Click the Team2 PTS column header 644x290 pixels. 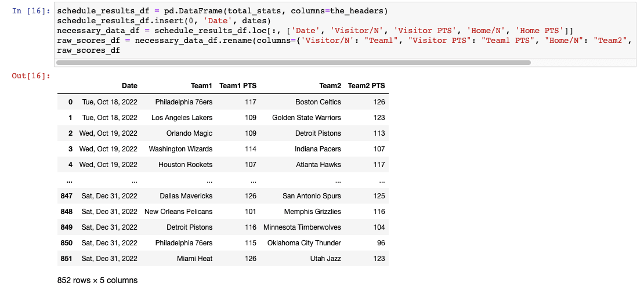pyautogui.click(x=366, y=86)
